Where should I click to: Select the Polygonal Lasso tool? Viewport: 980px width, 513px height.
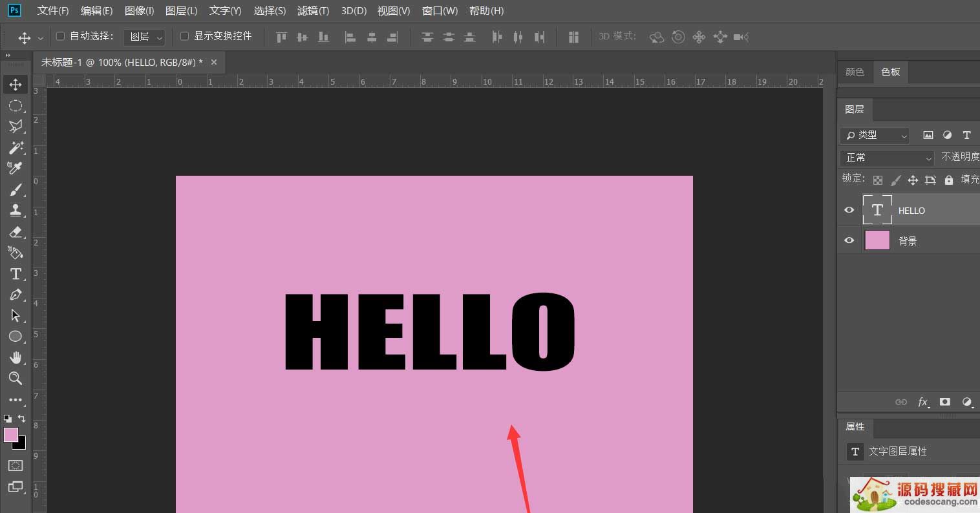(16, 127)
